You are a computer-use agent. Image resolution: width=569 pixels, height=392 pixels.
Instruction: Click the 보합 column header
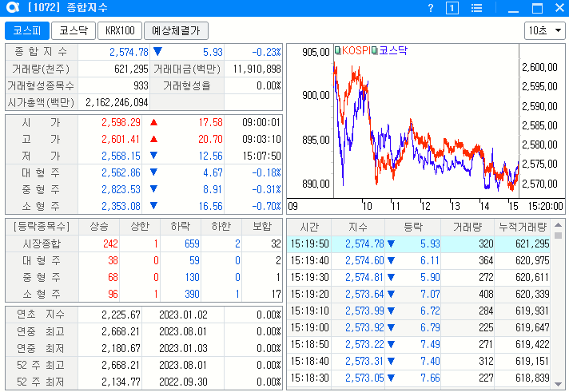click(x=262, y=227)
